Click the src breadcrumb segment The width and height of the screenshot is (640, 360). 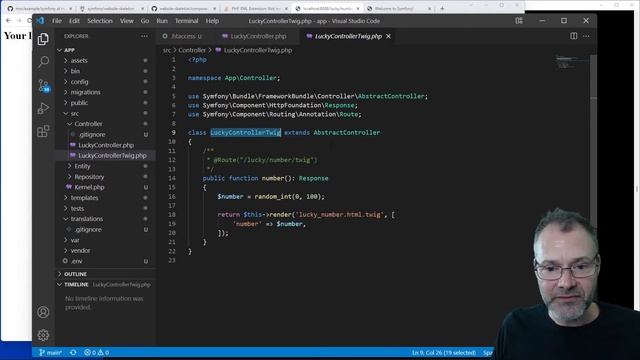(167, 50)
